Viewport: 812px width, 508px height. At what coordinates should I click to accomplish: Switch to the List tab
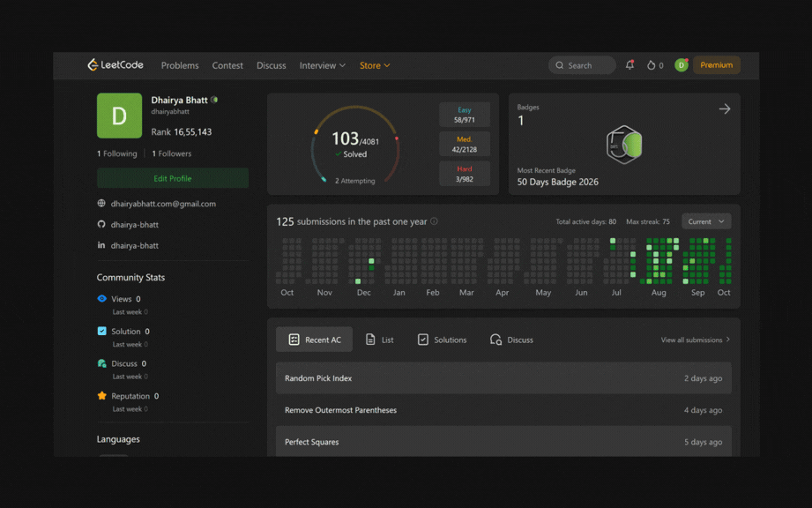coord(380,340)
